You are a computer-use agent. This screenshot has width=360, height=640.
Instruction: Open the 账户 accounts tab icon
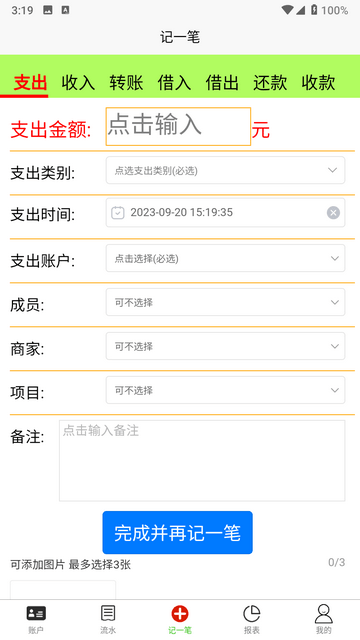tap(36, 613)
